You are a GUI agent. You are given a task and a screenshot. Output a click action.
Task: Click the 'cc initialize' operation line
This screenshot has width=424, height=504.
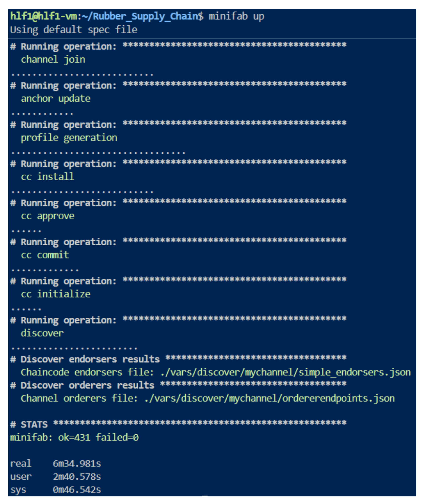pyautogui.click(x=56, y=294)
